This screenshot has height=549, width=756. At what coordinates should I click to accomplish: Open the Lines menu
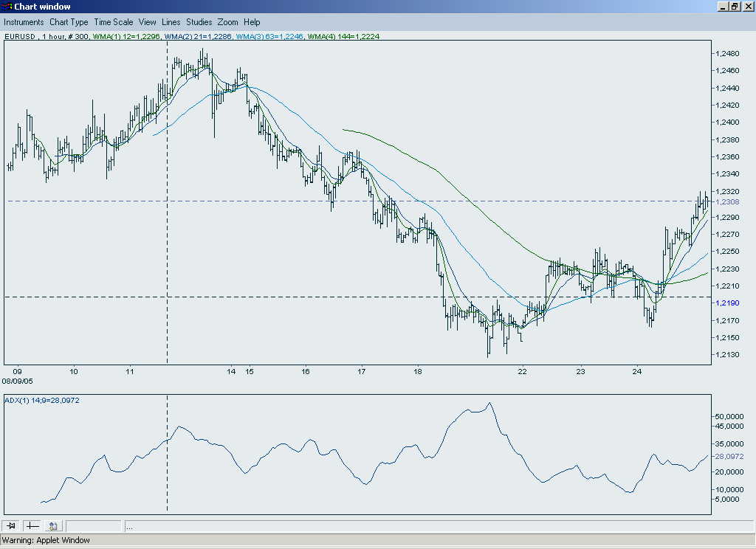coord(171,22)
